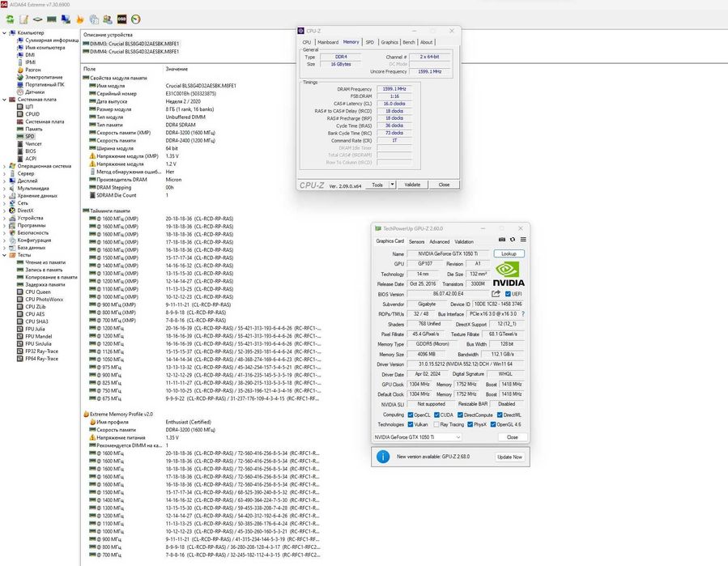Click the clock-and-calendar toolbar icon
728x566 pixels.
(94, 19)
